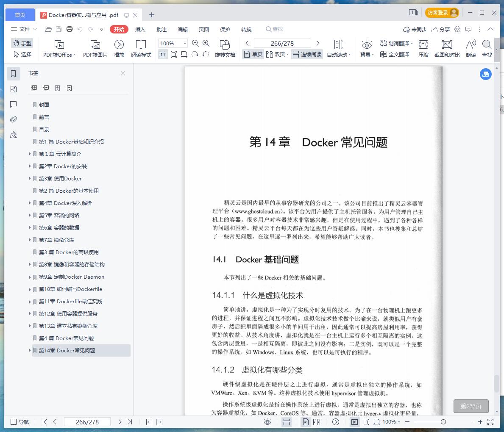Open 划词翻译 dropdown
504x432 pixels.
pyautogui.click(x=396, y=43)
